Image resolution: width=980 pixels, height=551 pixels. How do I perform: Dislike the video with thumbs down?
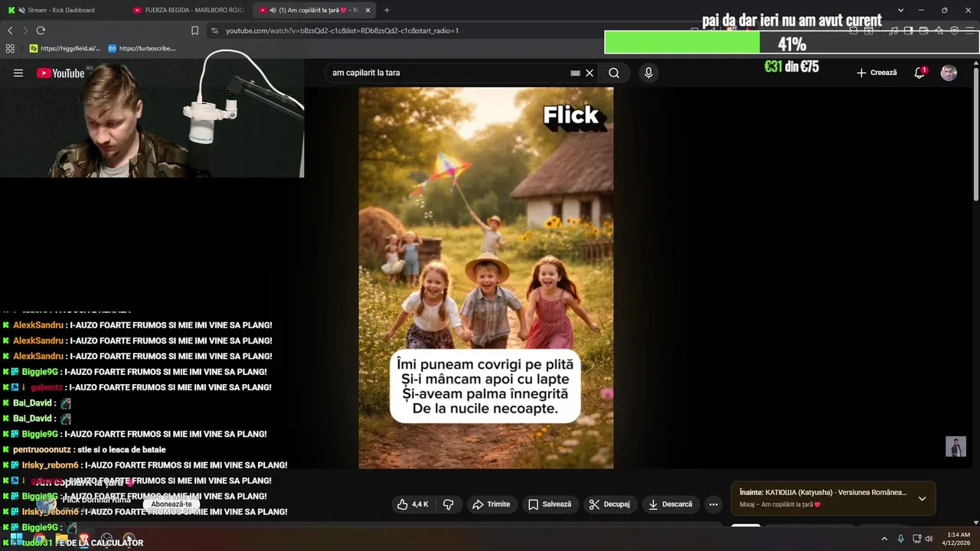click(x=449, y=504)
